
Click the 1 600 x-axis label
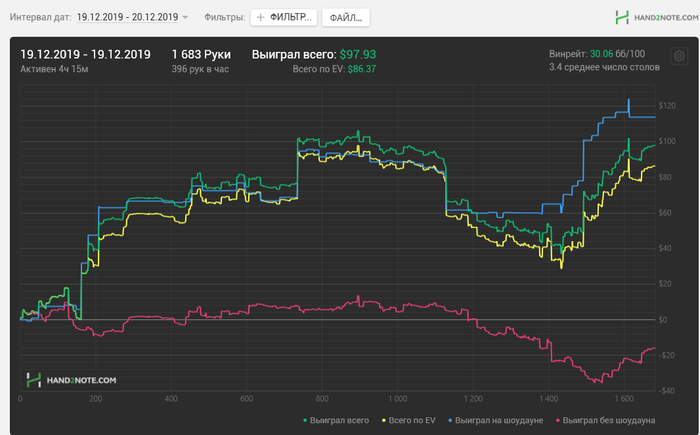[x=624, y=399]
